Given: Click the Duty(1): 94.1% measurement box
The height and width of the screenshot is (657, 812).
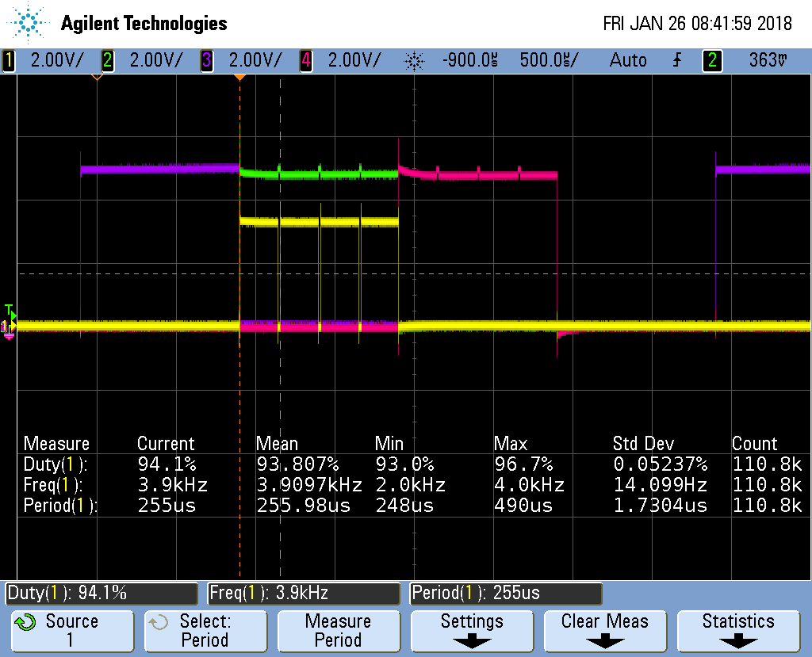Looking at the screenshot, I should point(101,594).
